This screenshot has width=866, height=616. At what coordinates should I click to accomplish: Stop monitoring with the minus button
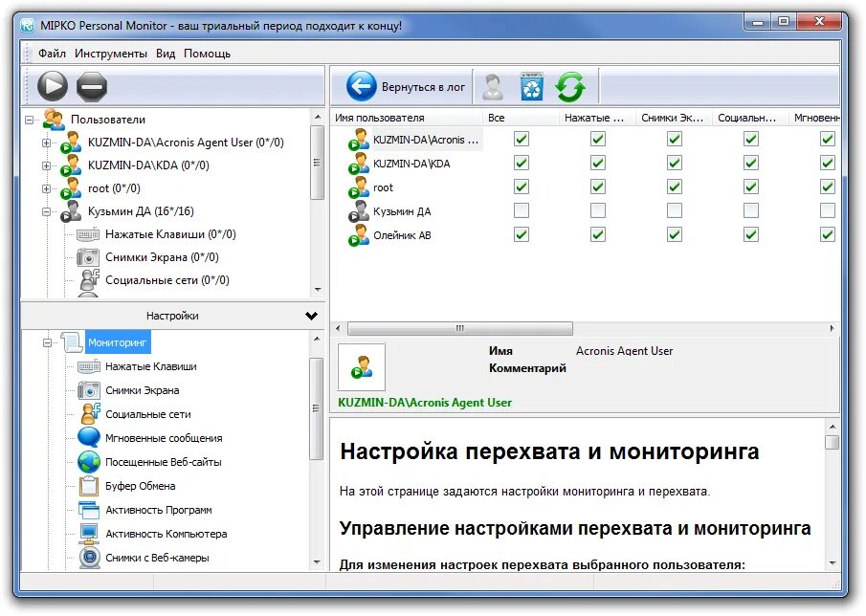91,86
